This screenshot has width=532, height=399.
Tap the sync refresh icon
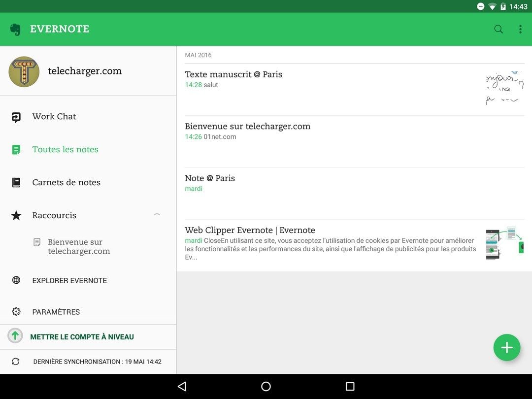(16, 362)
